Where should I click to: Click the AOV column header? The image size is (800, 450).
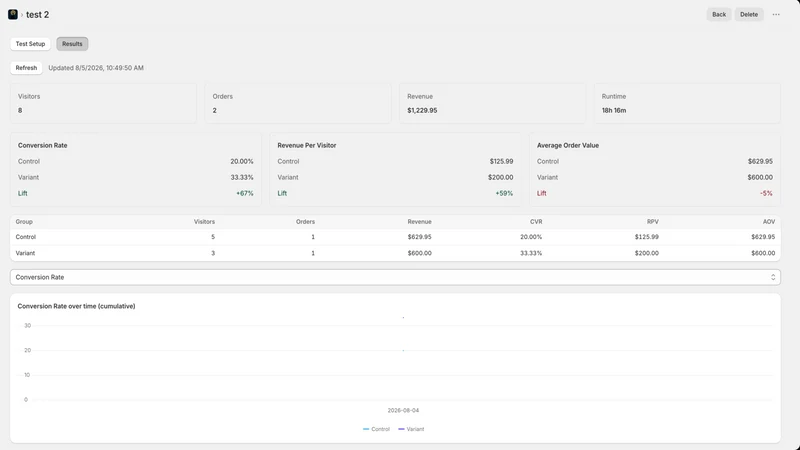pyautogui.click(x=769, y=222)
